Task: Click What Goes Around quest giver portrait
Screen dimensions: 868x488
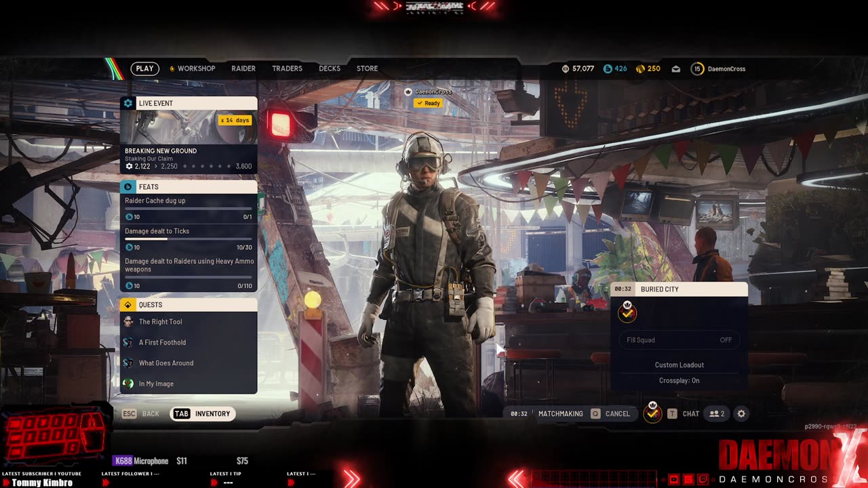Action: (128, 363)
